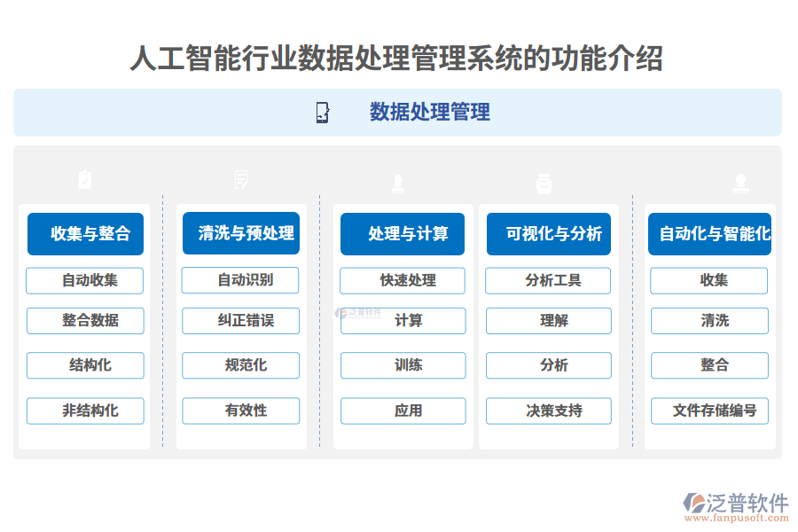Screen dimensions: 798x532
Task: Select the 处理与计算 header button
Action: coord(403,234)
